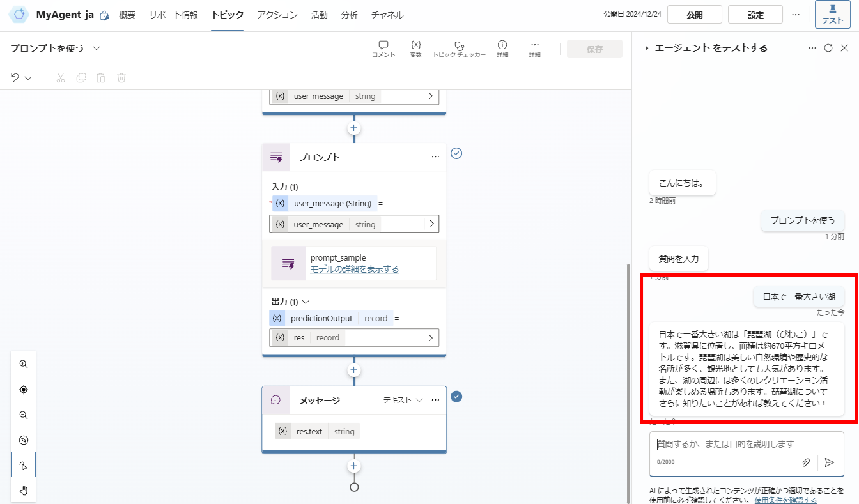
Task: Refresh the エージェント test panel
Action: 829,47
